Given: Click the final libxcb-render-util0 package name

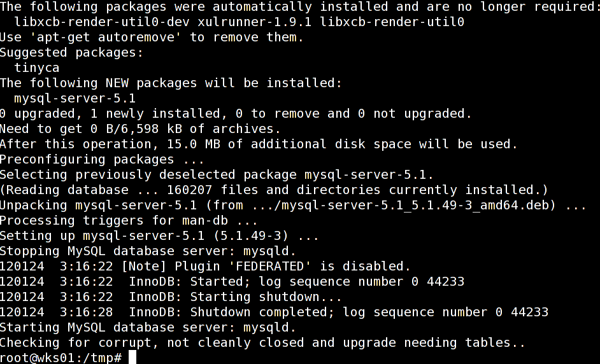Looking at the screenshot, I should pos(392,22).
